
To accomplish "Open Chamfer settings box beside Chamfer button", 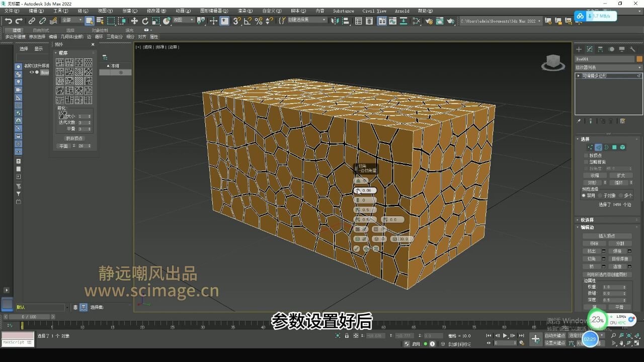I will 603,258.
